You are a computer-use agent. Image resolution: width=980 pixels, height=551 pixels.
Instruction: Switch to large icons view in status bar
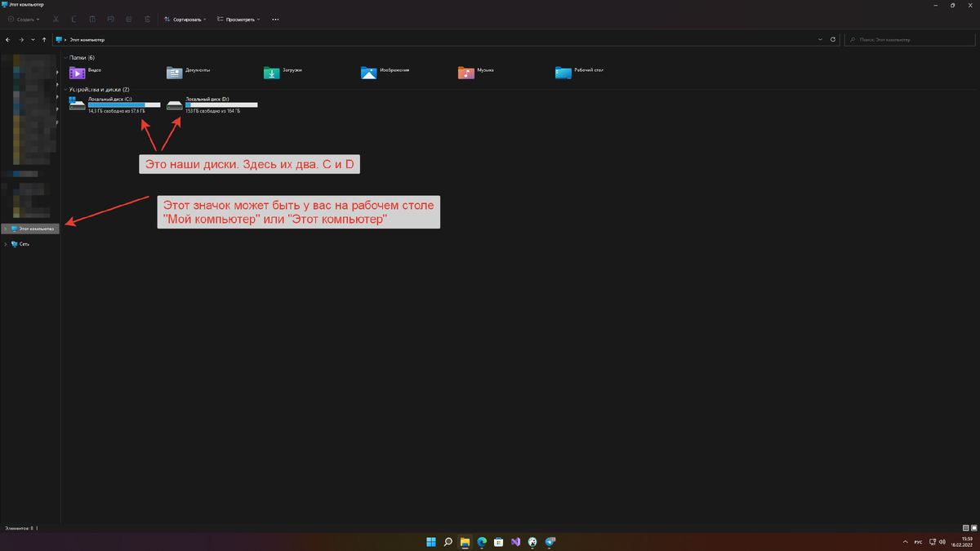(x=973, y=529)
